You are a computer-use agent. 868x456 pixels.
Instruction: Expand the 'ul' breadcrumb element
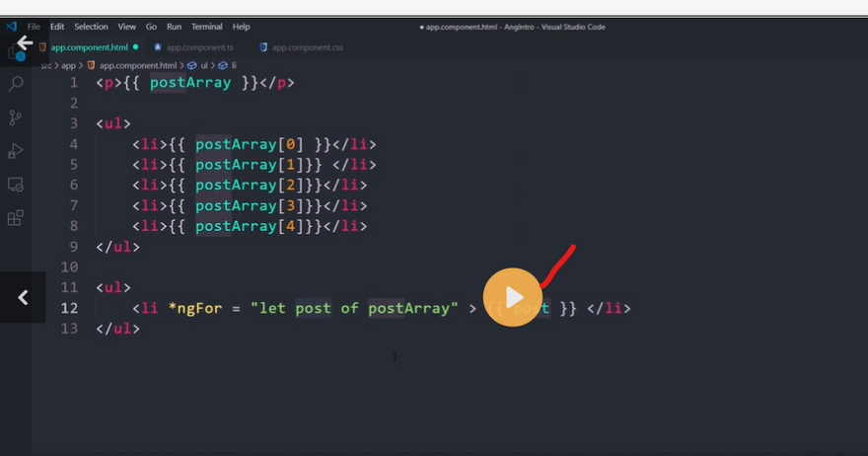click(205, 65)
